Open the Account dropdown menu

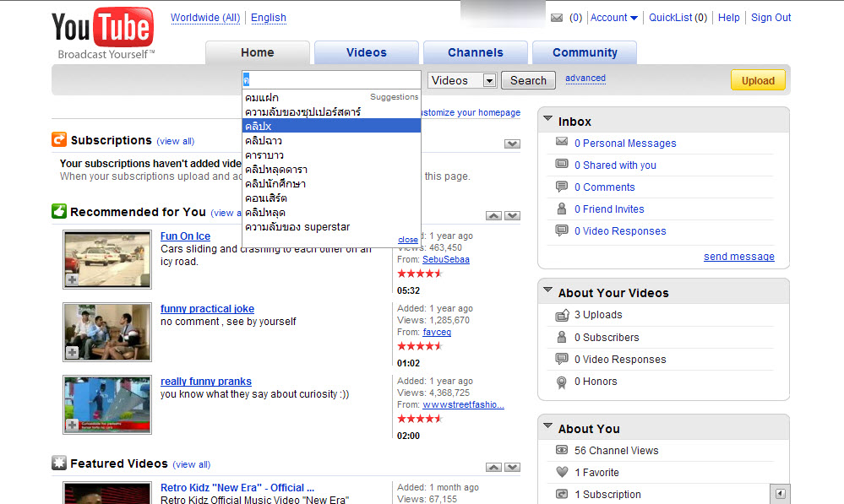[x=614, y=18]
